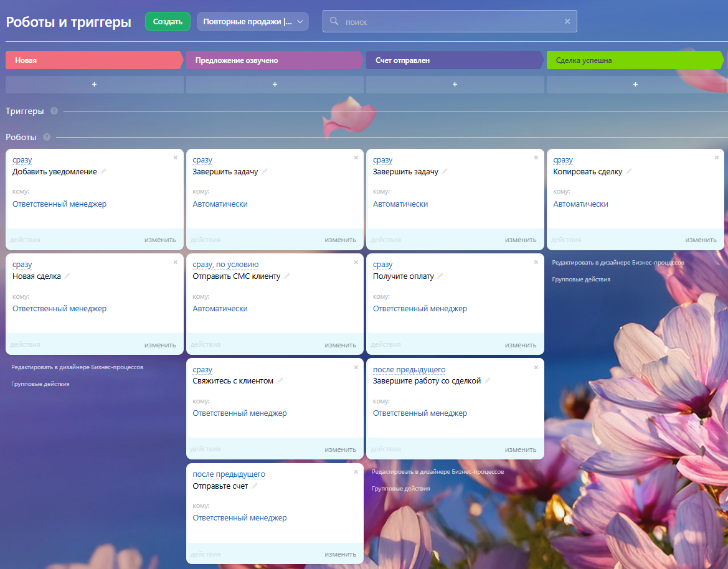This screenshot has width=728, height=569.
Task: Rename the Получите оплату robot via pencil icon
Action: [440, 276]
